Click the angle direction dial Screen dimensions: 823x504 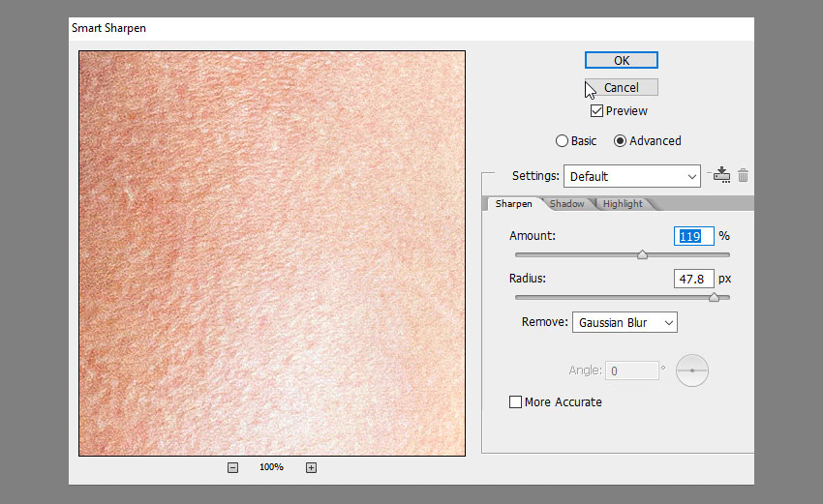[691, 371]
